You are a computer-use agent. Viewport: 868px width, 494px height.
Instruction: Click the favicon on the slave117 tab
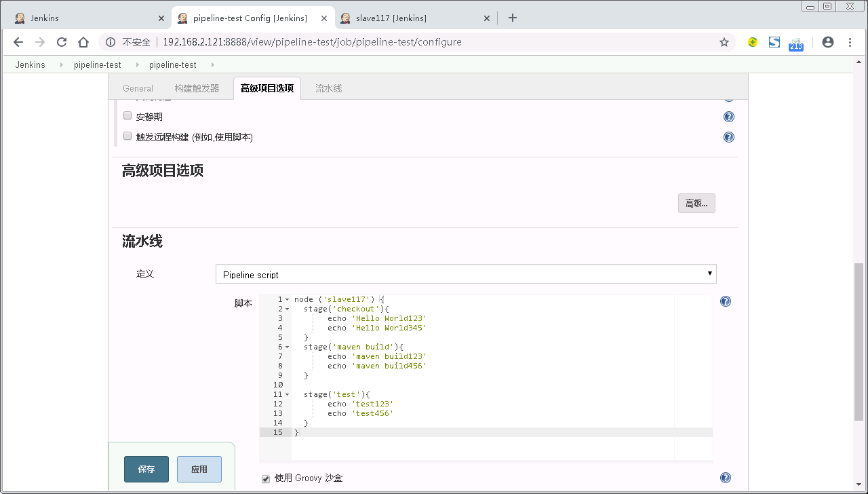tap(345, 18)
